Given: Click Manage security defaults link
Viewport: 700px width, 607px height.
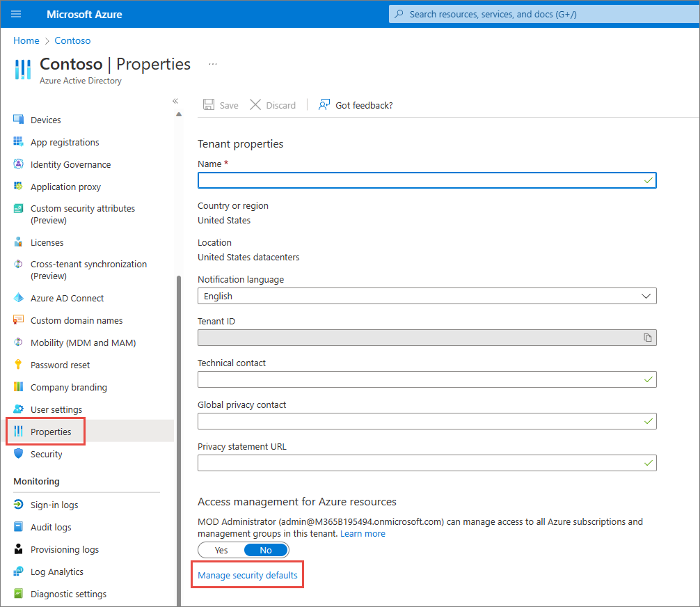Looking at the screenshot, I should click(247, 575).
